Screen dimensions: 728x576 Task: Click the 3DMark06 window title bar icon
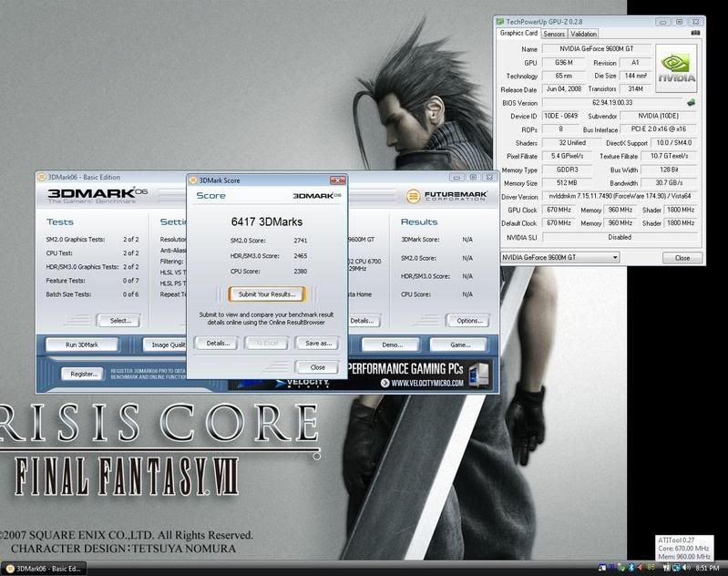coord(41,177)
